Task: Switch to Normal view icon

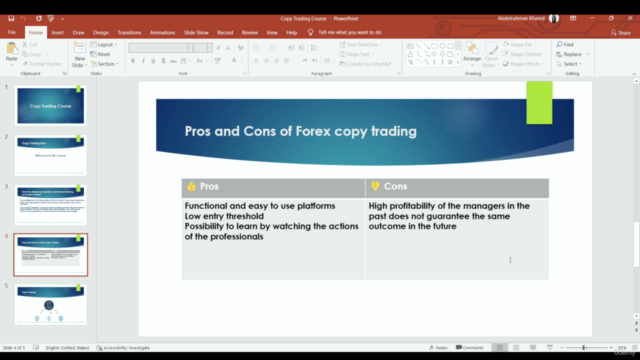Action: [x=500, y=348]
